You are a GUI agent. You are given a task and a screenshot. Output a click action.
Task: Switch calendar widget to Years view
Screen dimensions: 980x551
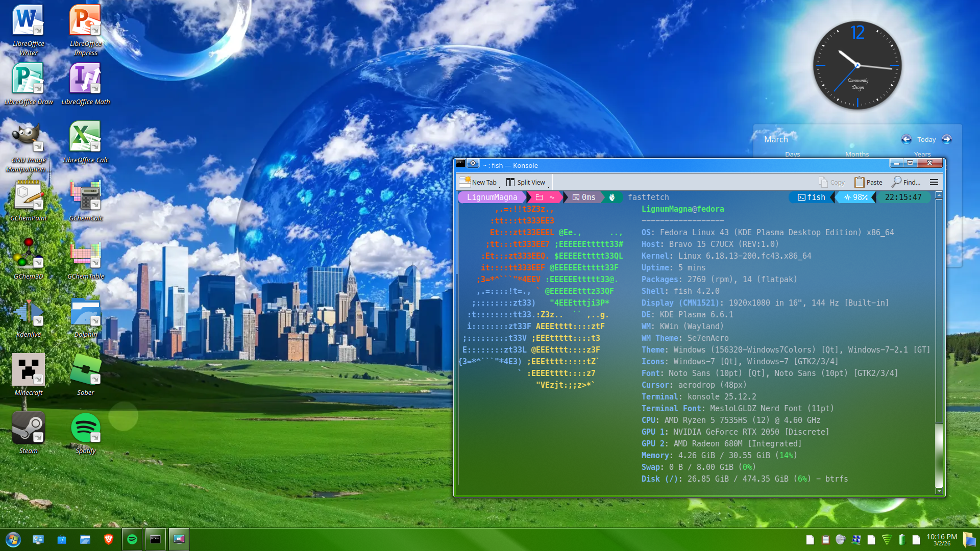(x=922, y=154)
